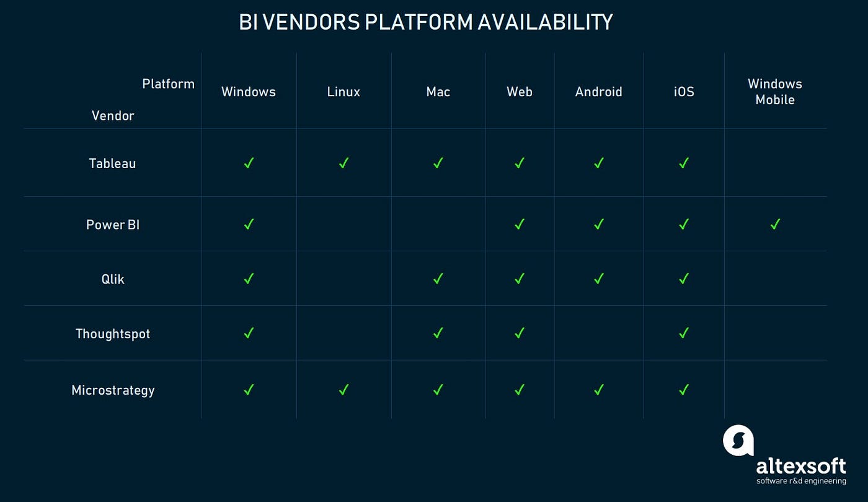Click the Power BI iOS checkmark

[684, 224]
